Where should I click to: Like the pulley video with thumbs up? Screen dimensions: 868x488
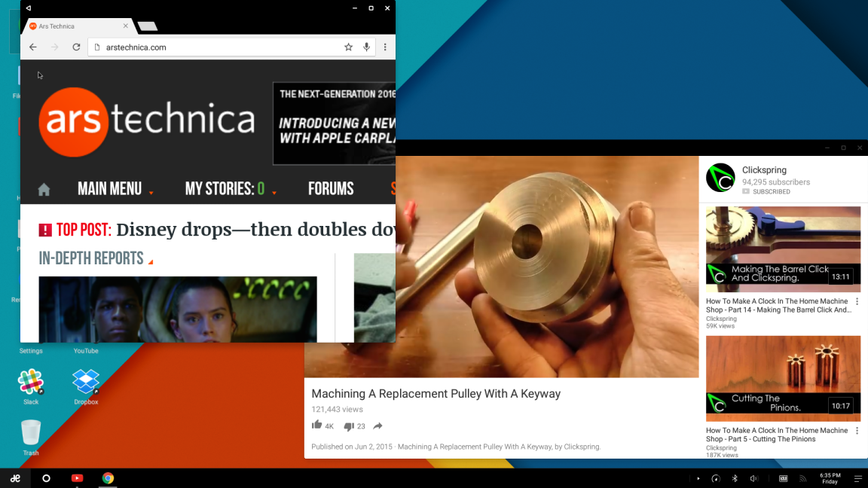tap(317, 425)
